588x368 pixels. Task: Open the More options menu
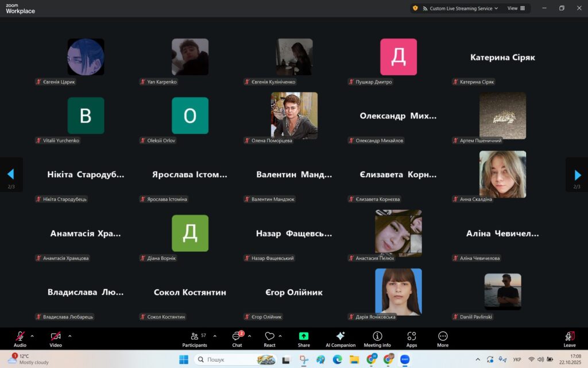pos(443,339)
